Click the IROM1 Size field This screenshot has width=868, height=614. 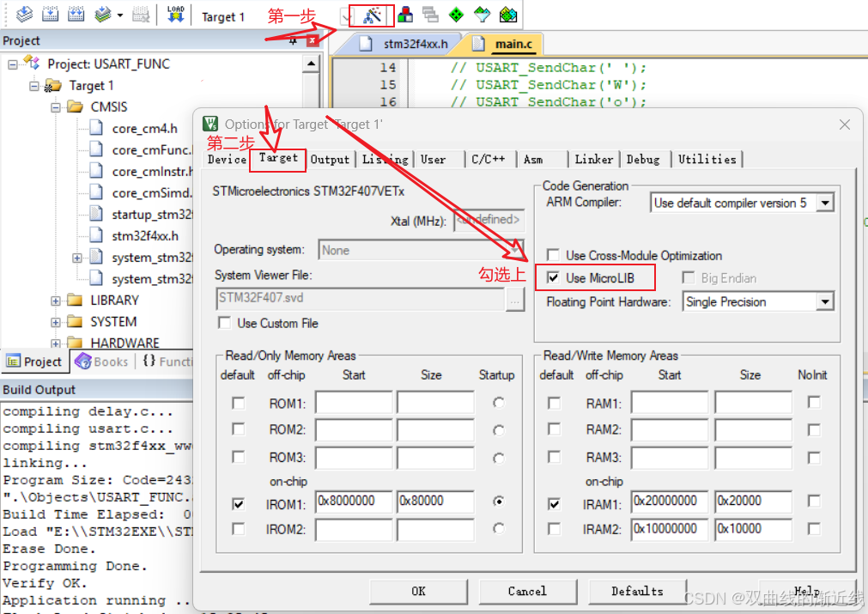(x=435, y=501)
